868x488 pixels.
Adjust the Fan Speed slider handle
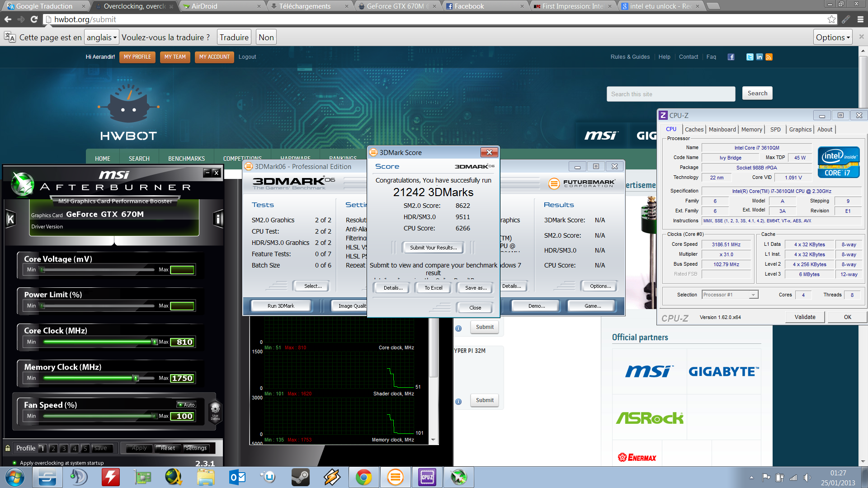(x=154, y=416)
